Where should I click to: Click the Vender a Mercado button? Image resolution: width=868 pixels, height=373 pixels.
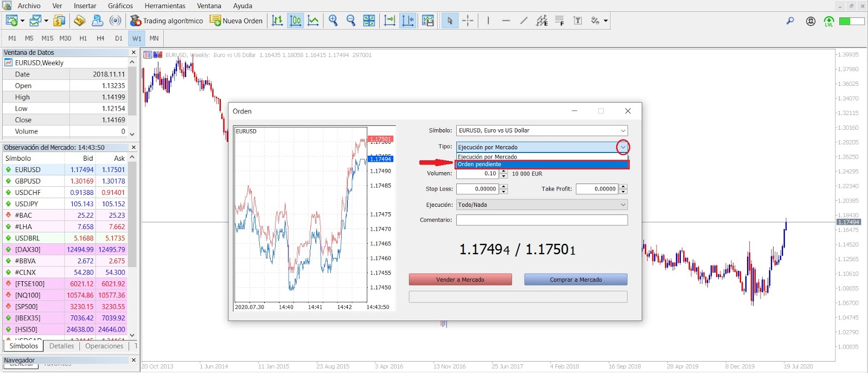tap(460, 280)
